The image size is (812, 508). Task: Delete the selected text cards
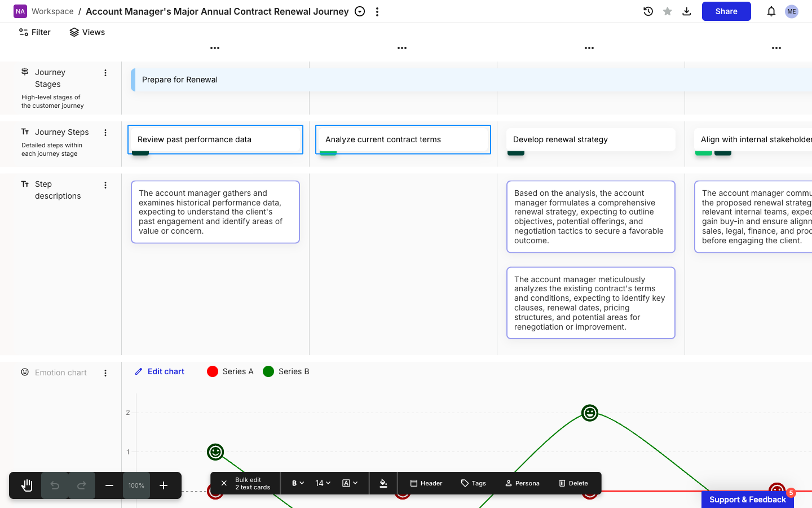573,483
